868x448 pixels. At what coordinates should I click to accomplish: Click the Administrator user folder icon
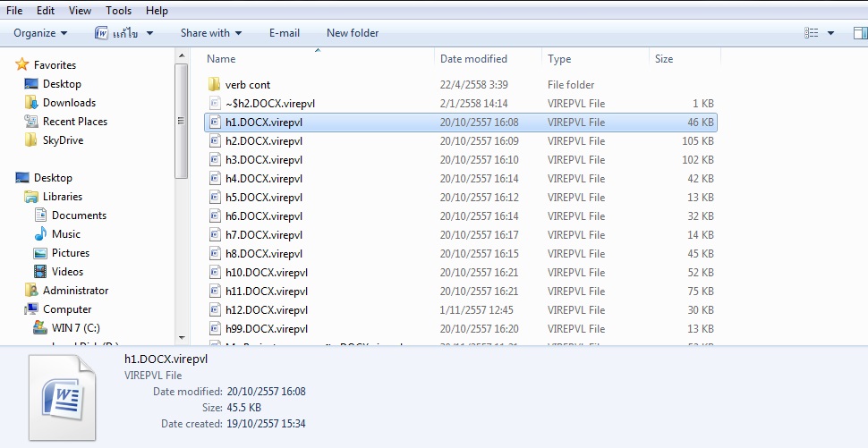(x=31, y=291)
